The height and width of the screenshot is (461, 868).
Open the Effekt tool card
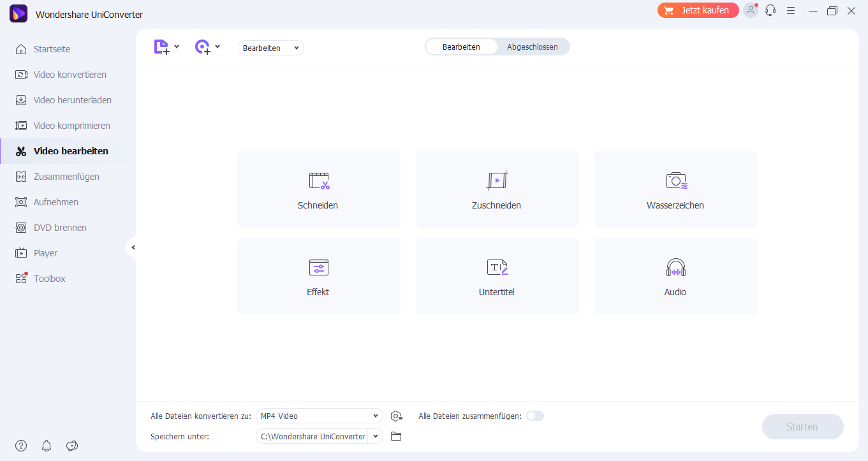tap(318, 276)
